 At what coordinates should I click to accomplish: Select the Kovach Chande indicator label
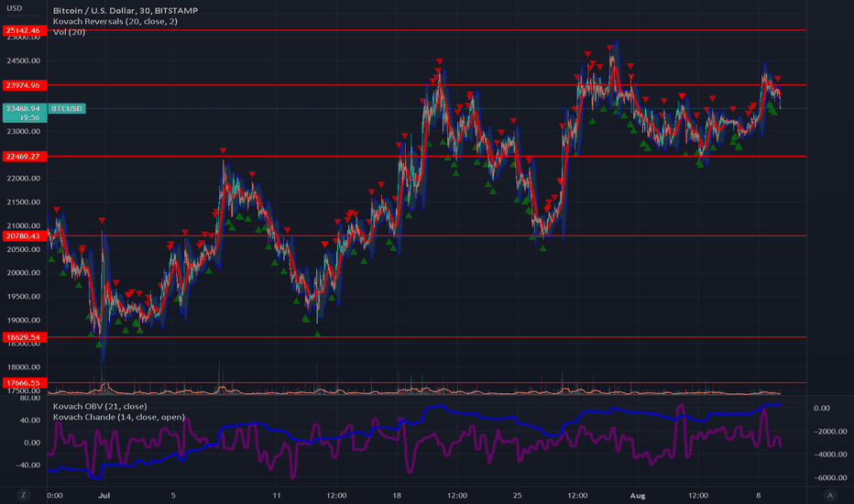click(119, 417)
